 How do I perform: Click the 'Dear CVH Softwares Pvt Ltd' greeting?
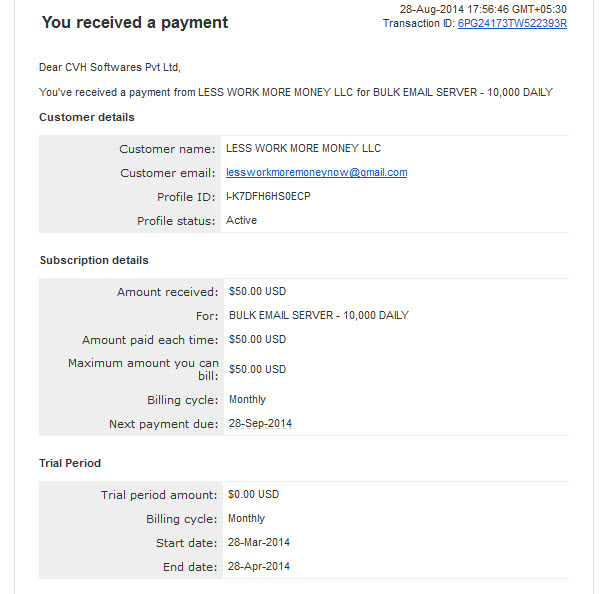pyautogui.click(x=110, y=68)
